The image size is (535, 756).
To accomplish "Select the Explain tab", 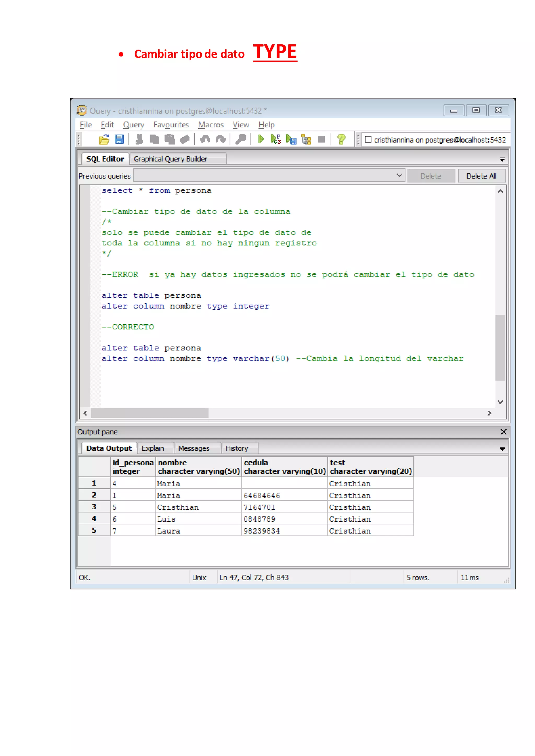I will click(x=155, y=448).
